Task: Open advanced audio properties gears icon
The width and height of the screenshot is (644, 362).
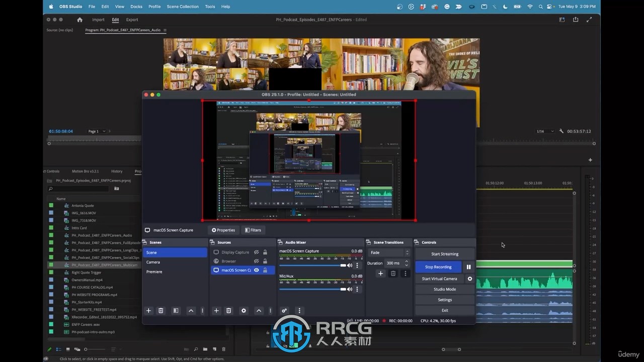Action: (x=284, y=311)
